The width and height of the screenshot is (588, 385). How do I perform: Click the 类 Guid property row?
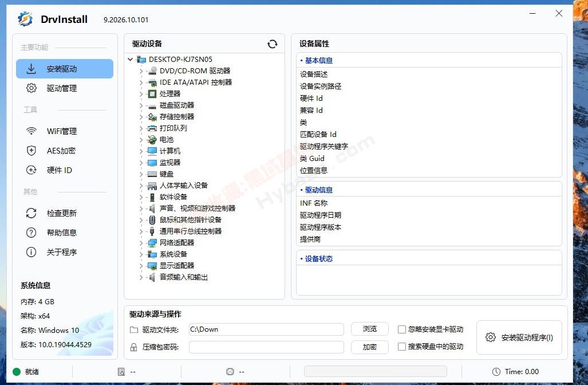pos(429,158)
